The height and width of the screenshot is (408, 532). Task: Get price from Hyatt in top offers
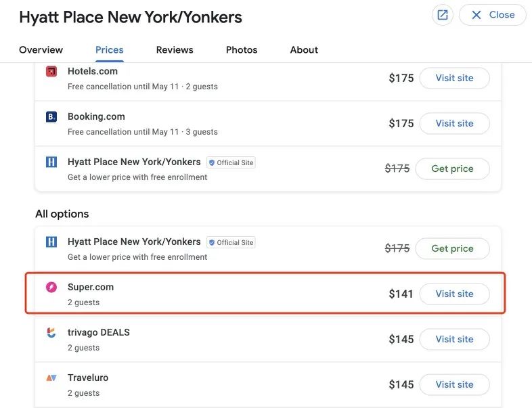pyautogui.click(x=452, y=168)
